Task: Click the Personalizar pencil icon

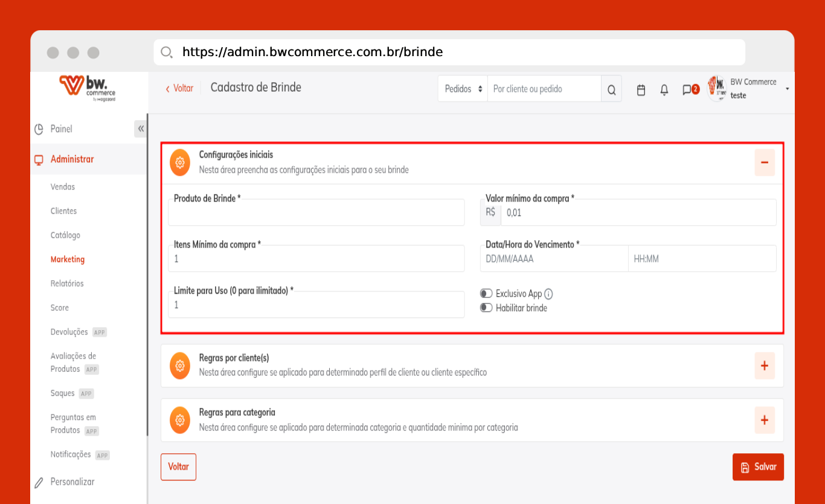Action: pos(39,482)
